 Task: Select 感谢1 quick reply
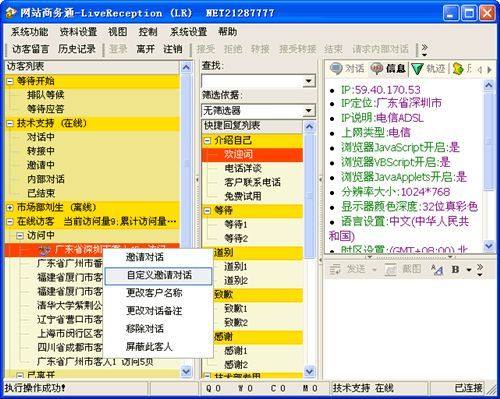pos(236,351)
